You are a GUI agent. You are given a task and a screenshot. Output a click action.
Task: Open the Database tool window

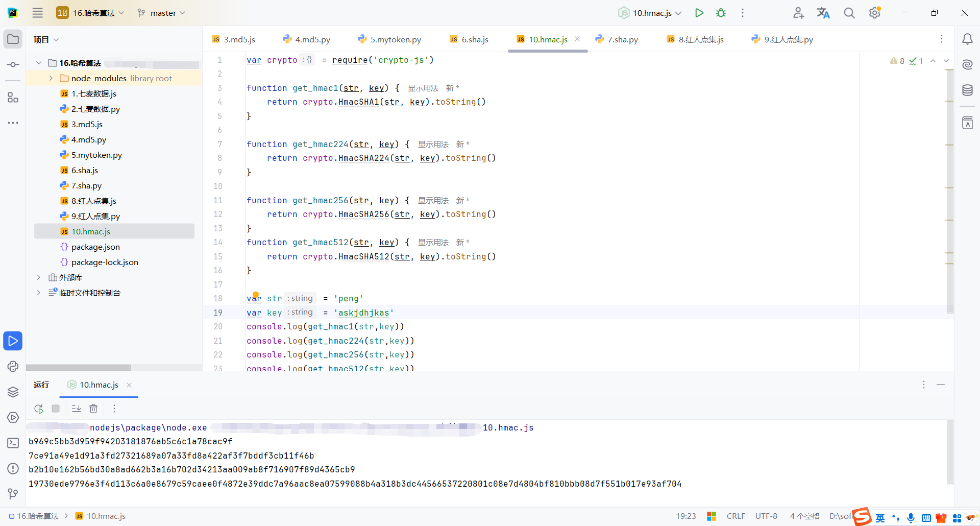(x=967, y=90)
